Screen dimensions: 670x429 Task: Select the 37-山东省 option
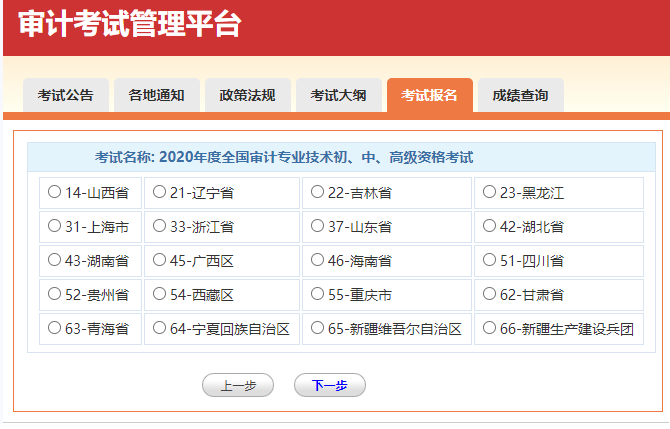click(x=317, y=226)
